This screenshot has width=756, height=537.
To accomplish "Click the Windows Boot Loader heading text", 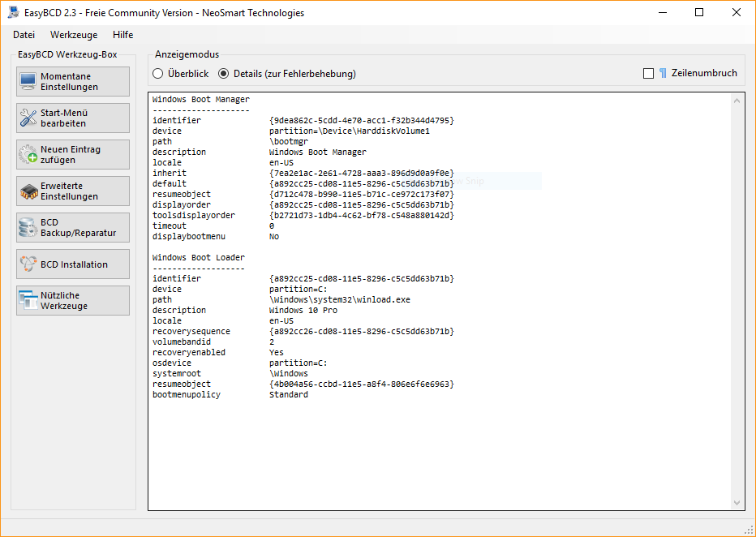I will point(199,257).
